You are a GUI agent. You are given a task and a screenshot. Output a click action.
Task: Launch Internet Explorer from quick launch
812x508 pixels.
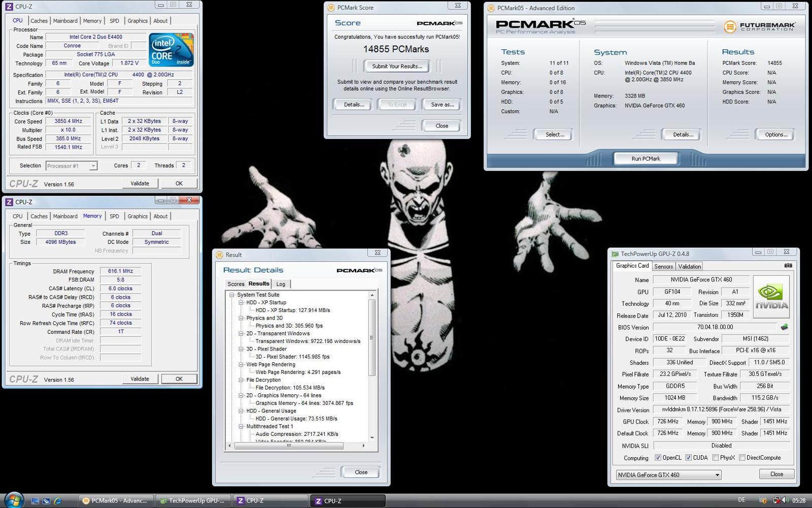coord(58,501)
